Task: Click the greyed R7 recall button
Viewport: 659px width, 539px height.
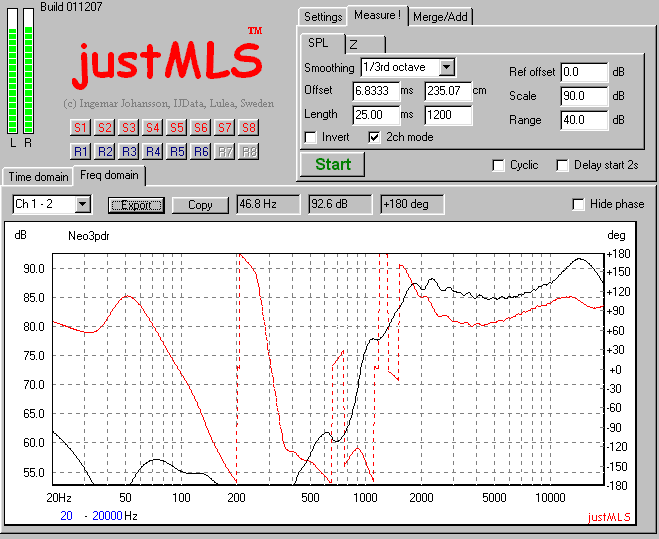Action: coord(224,151)
